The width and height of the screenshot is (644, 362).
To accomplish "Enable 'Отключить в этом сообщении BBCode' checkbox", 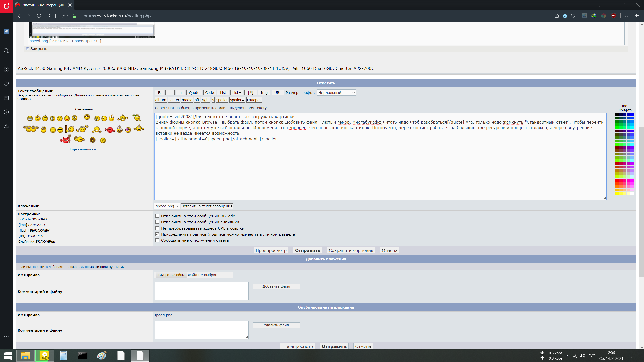I will (x=157, y=216).
